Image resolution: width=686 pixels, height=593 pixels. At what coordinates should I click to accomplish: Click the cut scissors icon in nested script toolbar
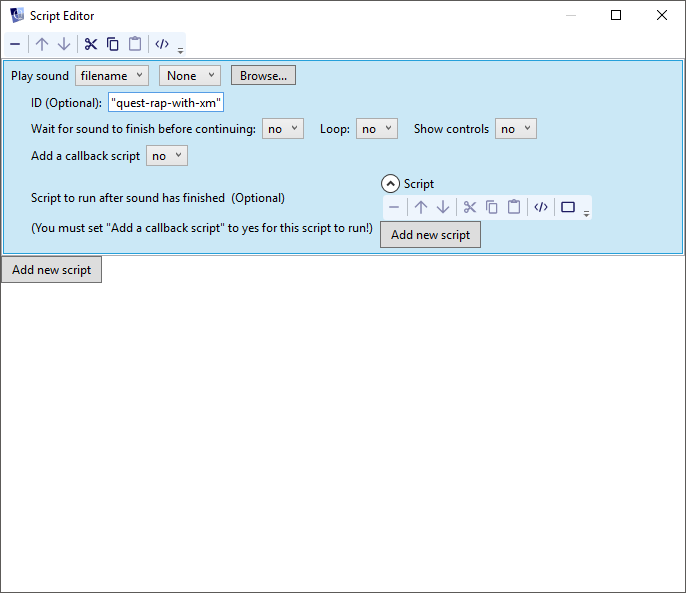click(x=470, y=207)
